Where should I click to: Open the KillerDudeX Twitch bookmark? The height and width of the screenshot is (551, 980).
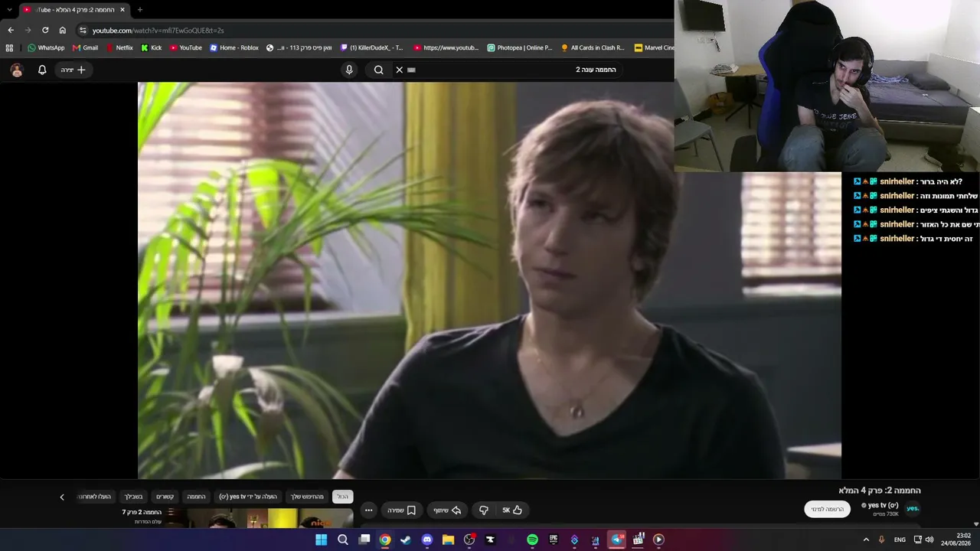point(372,47)
